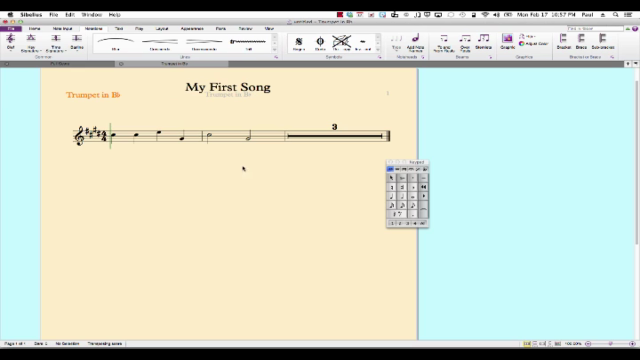
Task: Add a Sub-bracket to staves
Action: click(x=603, y=42)
